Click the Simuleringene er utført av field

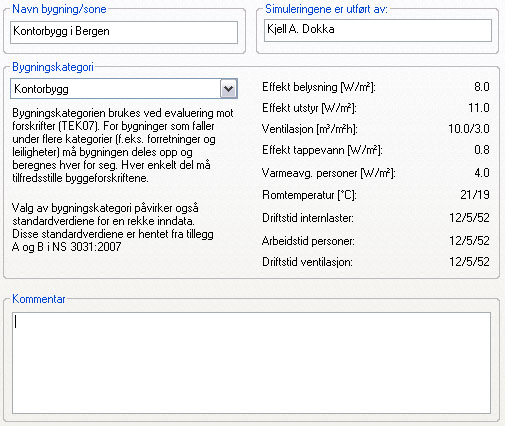[x=378, y=30]
